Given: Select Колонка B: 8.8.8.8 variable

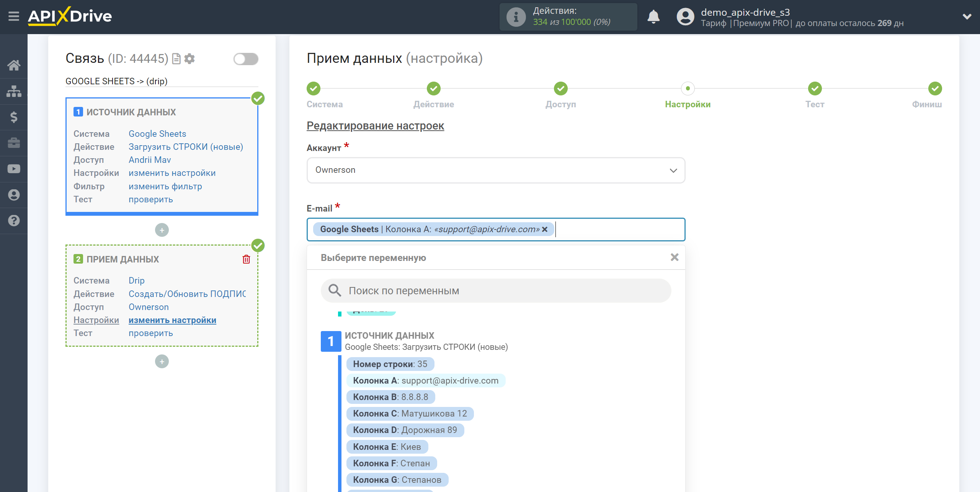Looking at the screenshot, I should [390, 397].
